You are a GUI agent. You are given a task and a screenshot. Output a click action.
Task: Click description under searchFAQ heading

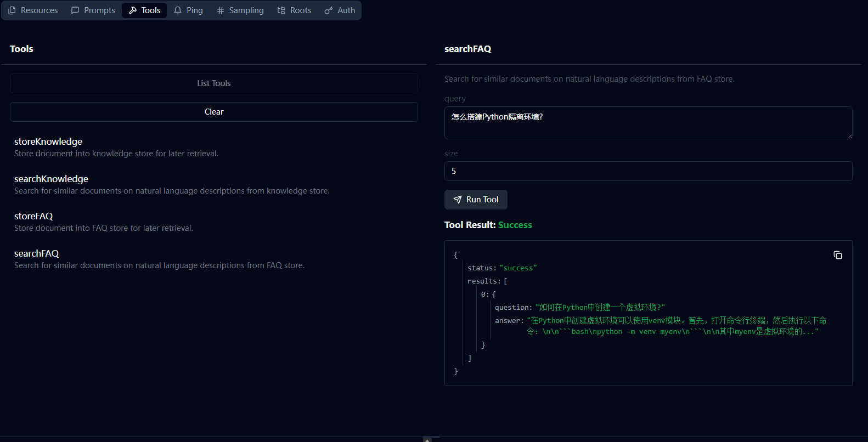coord(589,79)
